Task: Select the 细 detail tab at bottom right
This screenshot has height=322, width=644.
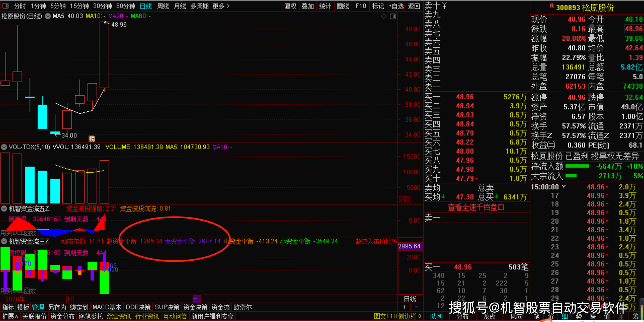Action: (565, 316)
